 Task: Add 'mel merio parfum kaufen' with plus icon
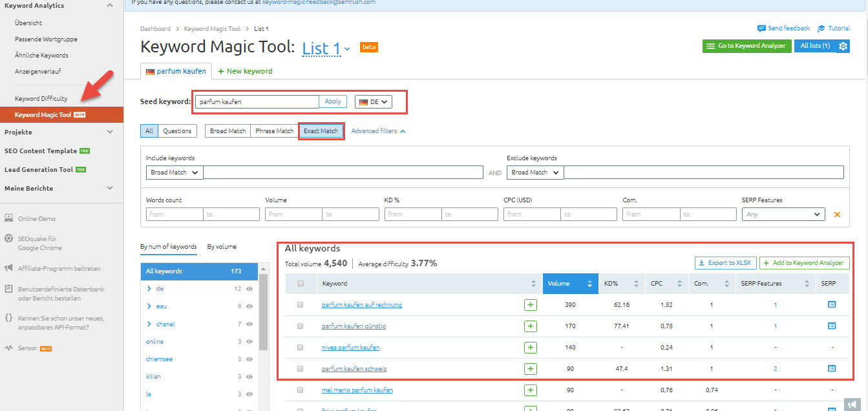tap(531, 390)
